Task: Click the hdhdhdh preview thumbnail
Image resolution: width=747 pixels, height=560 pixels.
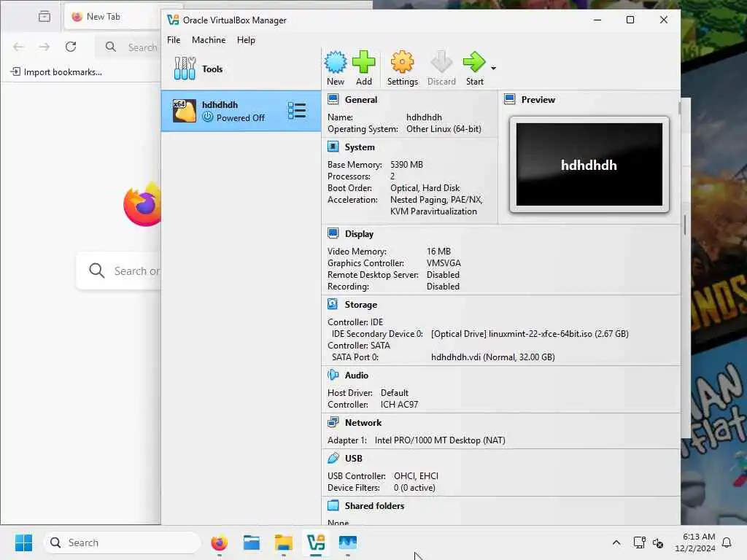Action: (589, 165)
